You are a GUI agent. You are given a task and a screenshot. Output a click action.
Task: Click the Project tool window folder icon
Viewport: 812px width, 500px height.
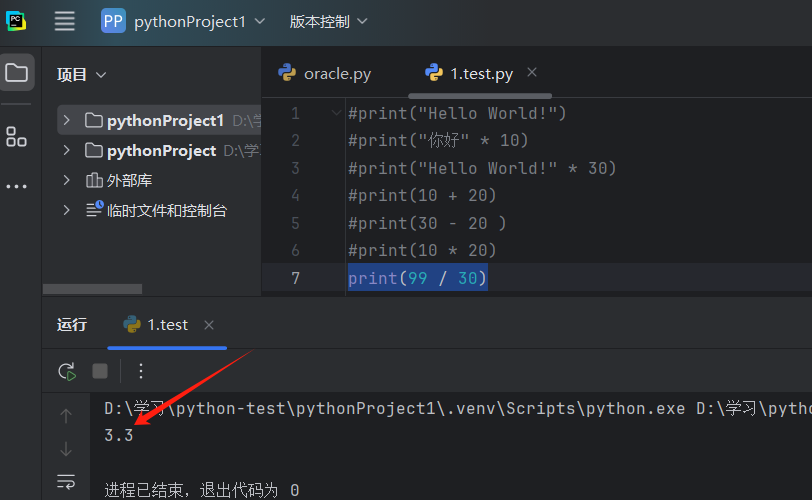coord(17,73)
